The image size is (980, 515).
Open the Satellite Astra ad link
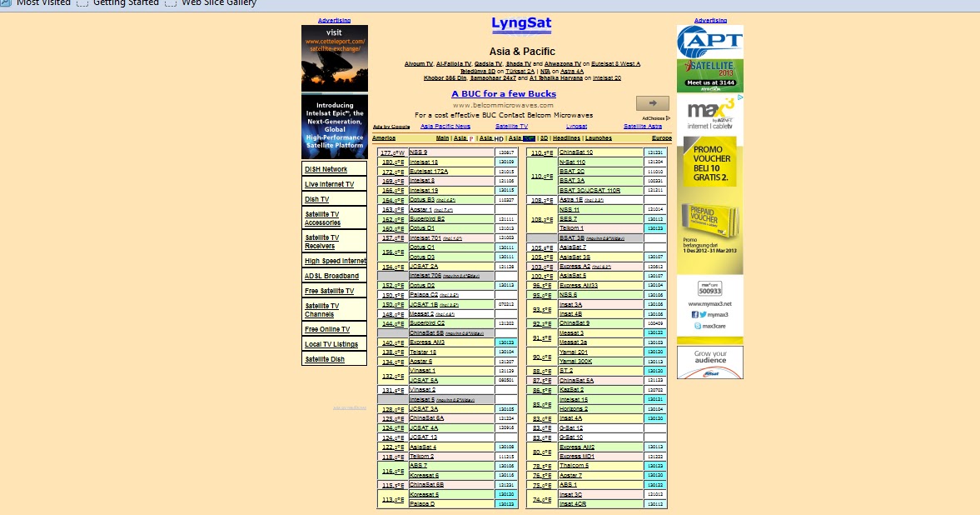tap(643, 127)
